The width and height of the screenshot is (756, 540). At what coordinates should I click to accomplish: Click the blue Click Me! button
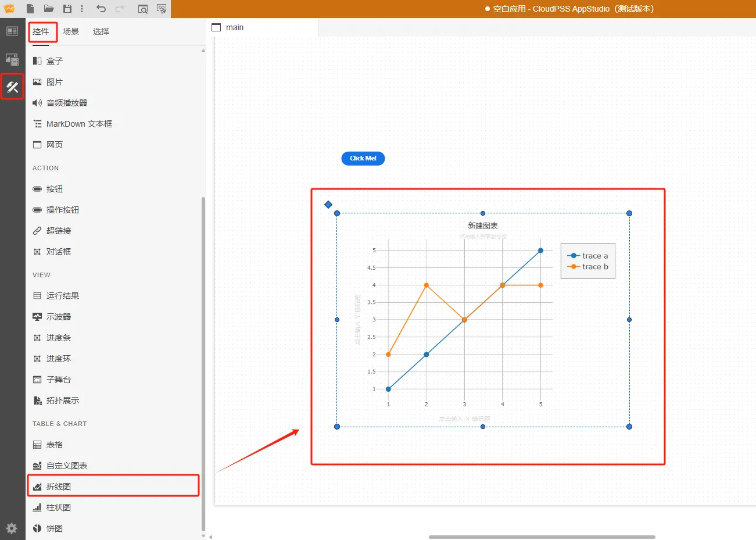pos(363,158)
